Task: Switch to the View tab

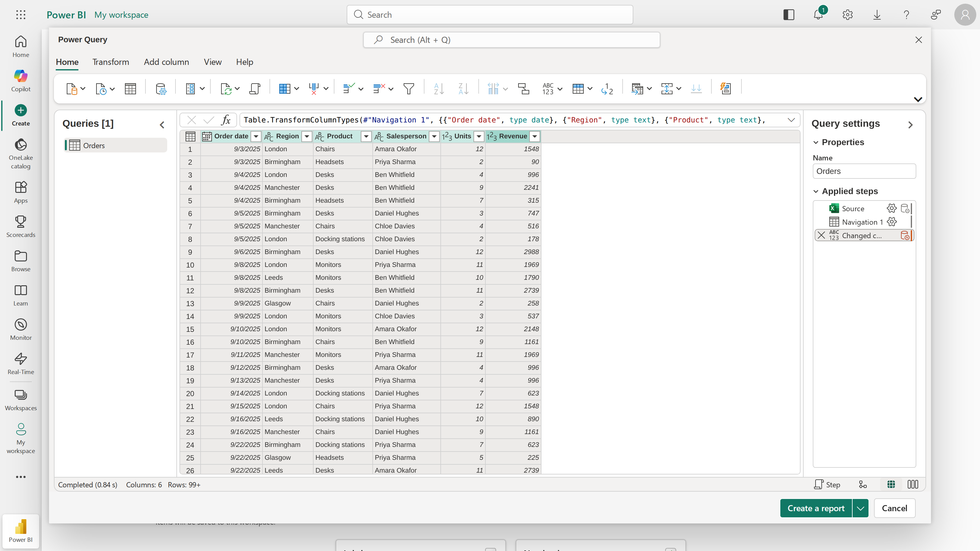Action: tap(212, 62)
